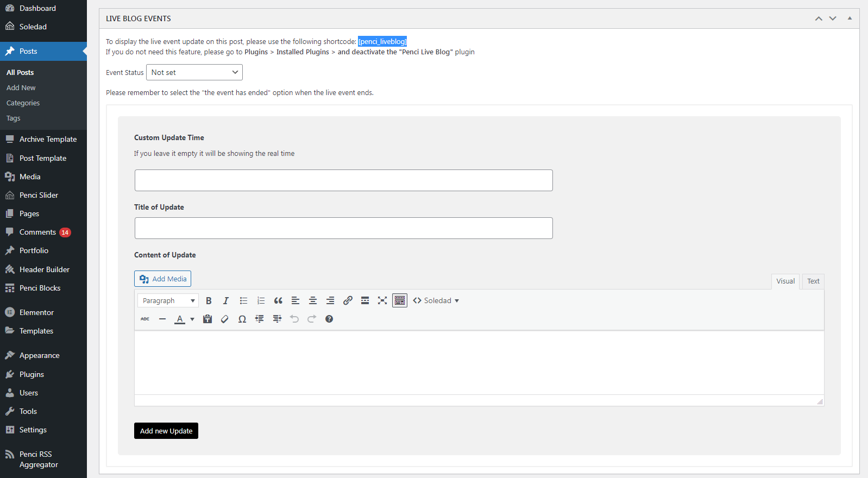Viewport: 868px width, 478px height.
Task: Align text left
Action: coord(295,300)
